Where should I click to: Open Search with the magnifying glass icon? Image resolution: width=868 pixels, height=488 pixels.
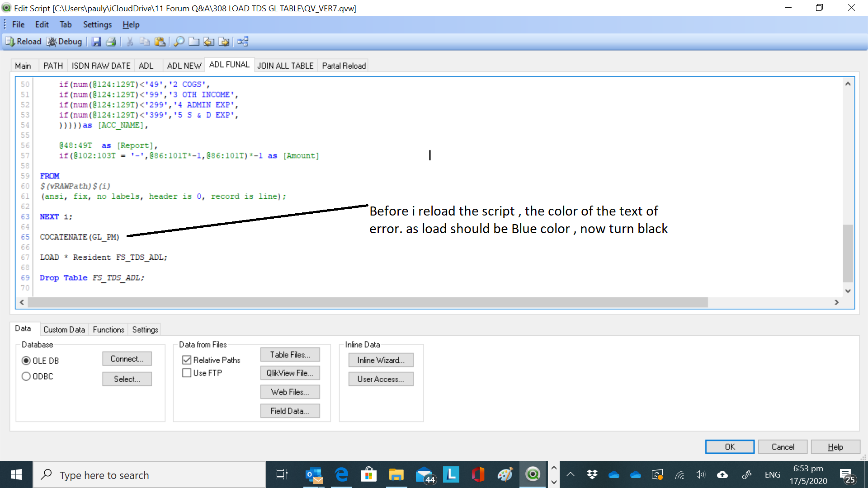pyautogui.click(x=179, y=42)
